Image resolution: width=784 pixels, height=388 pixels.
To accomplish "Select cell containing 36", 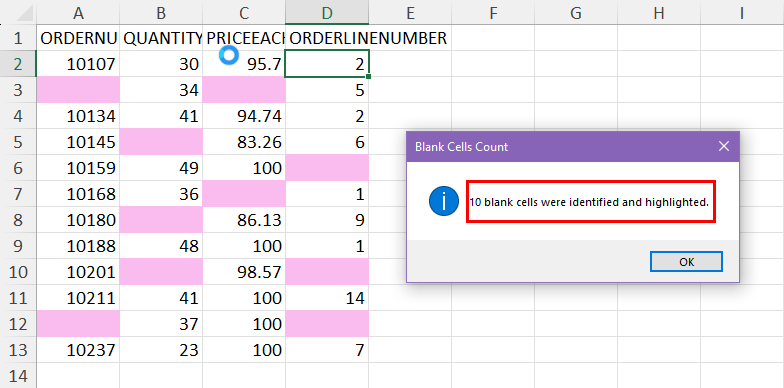I will pyautogui.click(x=161, y=194).
